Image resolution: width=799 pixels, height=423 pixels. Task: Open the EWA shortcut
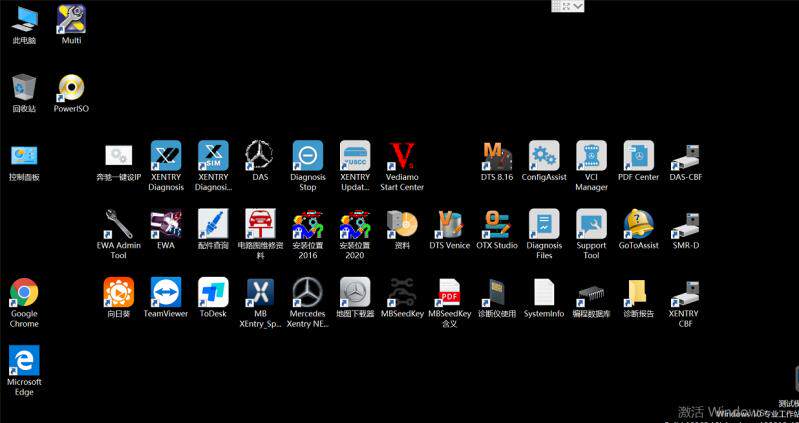click(x=166, y=224)
